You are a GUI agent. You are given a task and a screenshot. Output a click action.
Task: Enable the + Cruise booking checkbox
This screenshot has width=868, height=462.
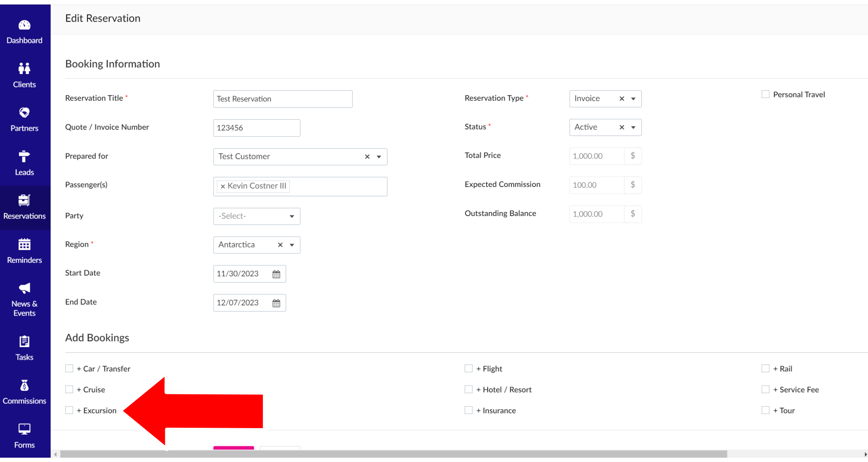coord(69,390)
